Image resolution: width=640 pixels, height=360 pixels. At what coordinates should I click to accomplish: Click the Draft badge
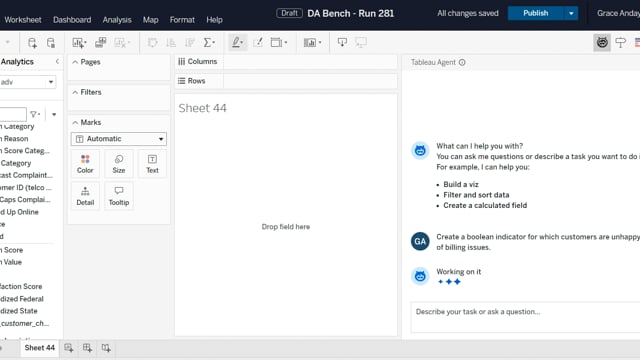point(289,13)
